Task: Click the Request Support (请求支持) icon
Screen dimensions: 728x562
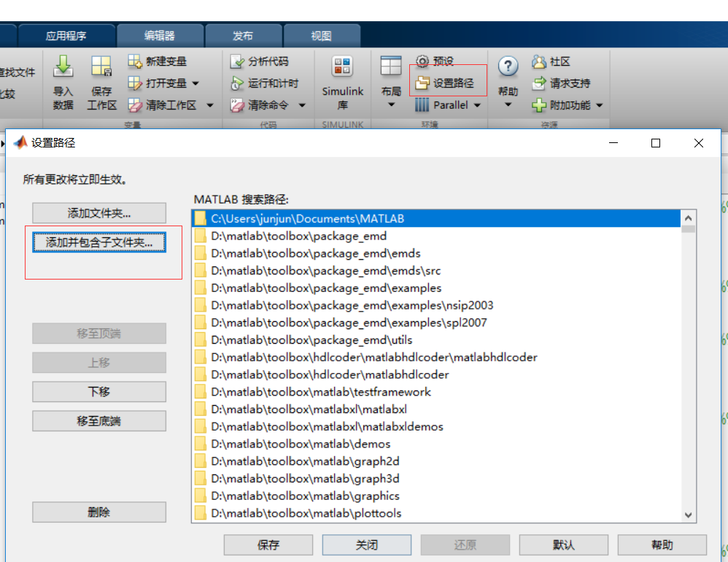Action: coord(539,83)
